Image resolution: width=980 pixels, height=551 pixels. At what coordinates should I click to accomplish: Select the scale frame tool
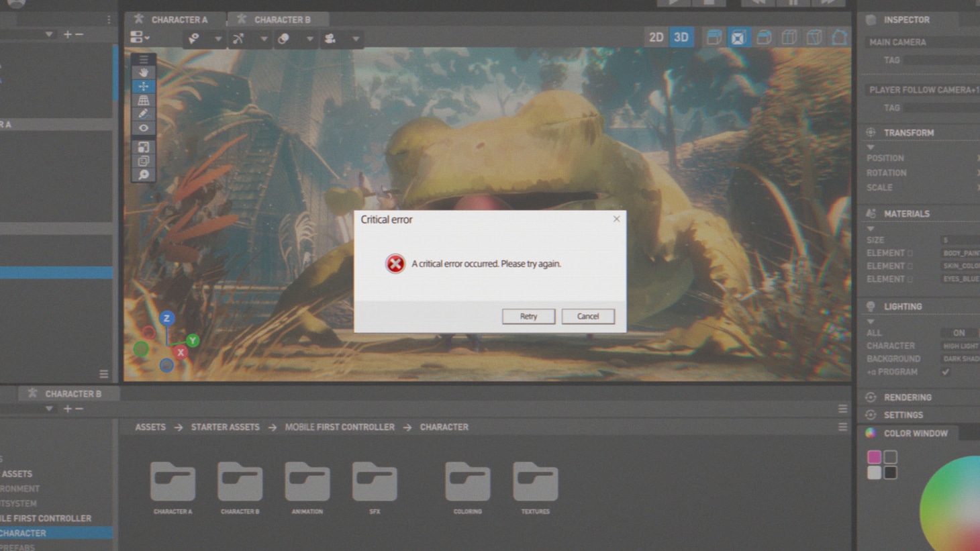point(143,147)
